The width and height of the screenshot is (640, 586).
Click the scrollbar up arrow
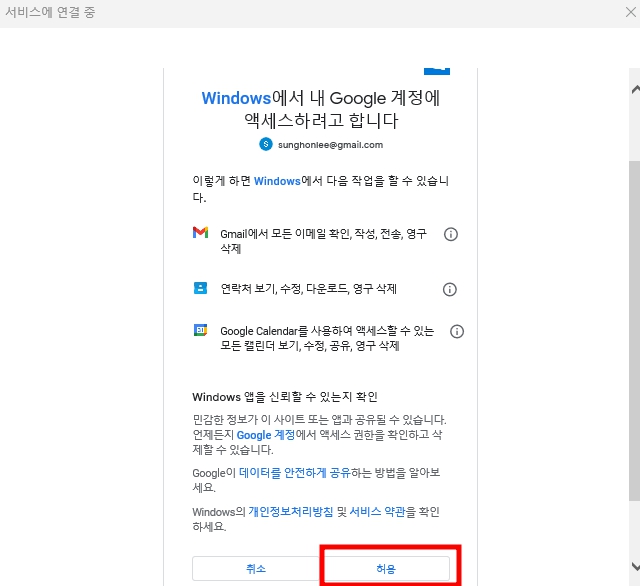635,89
